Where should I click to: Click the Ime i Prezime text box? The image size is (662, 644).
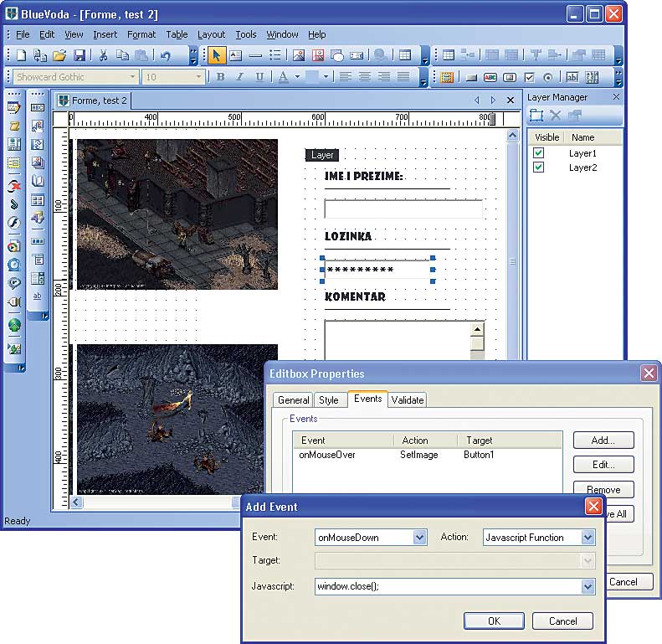click(x=403, y=209)
